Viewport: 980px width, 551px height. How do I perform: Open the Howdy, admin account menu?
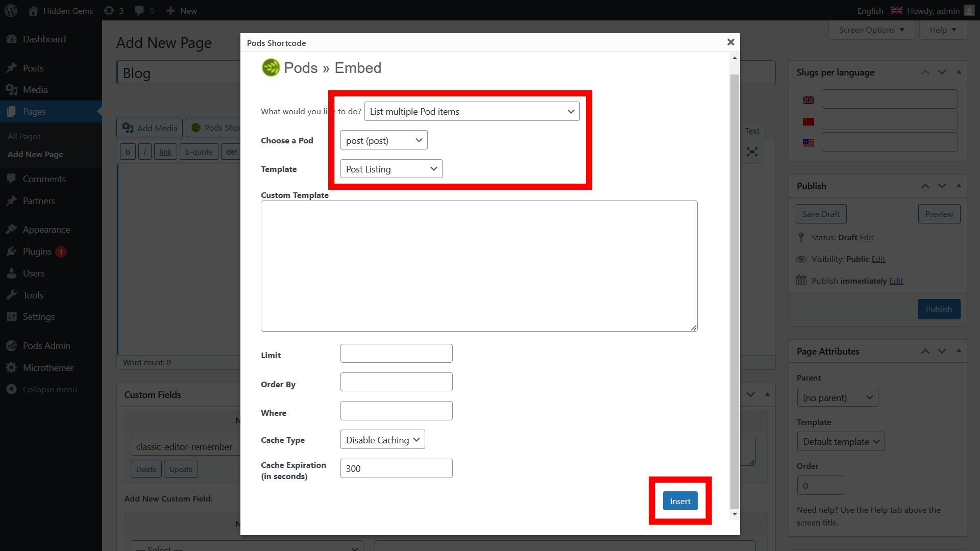pos(941,10)
